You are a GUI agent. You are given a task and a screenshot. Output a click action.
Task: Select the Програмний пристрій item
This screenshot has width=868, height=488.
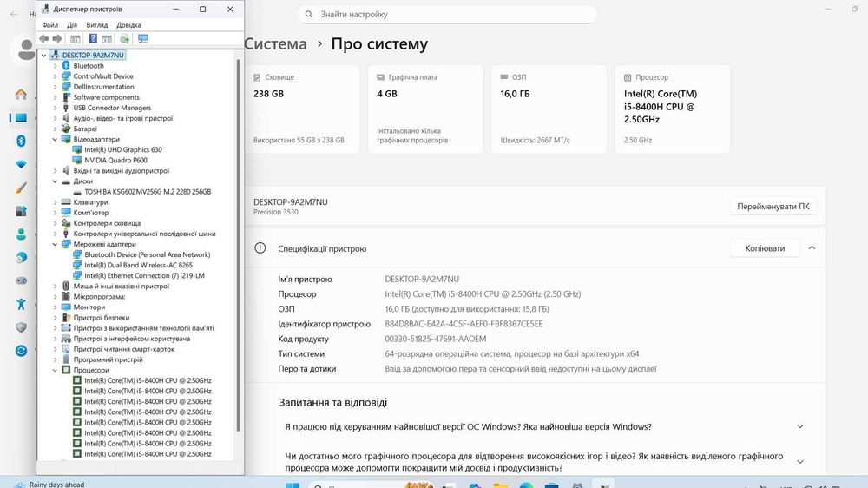(108, 359)
